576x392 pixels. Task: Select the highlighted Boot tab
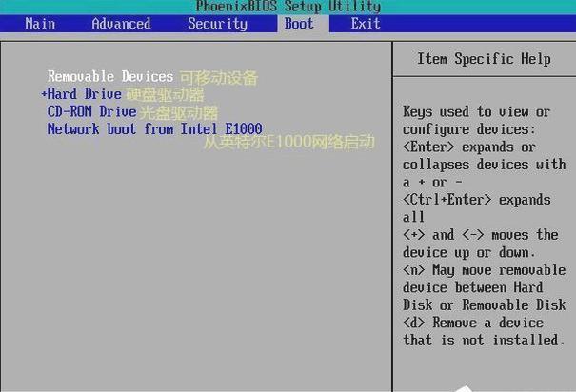(x=299, y=24)
